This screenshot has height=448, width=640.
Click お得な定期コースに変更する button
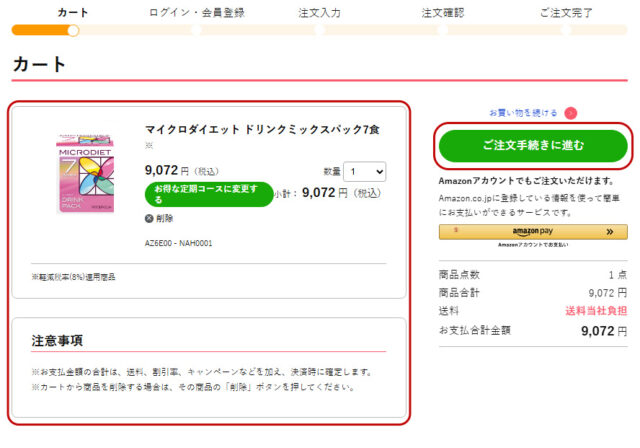[208, 194]
